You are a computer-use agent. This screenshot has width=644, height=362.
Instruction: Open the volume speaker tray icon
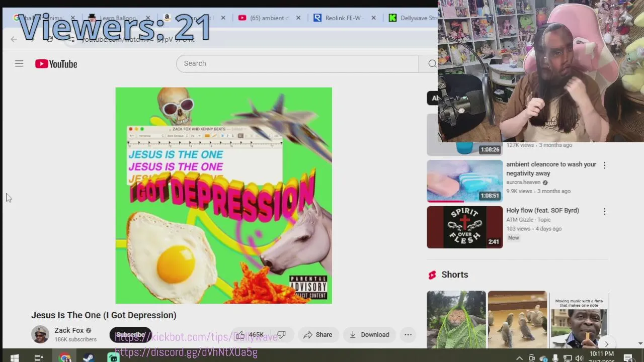pos(579,358)
